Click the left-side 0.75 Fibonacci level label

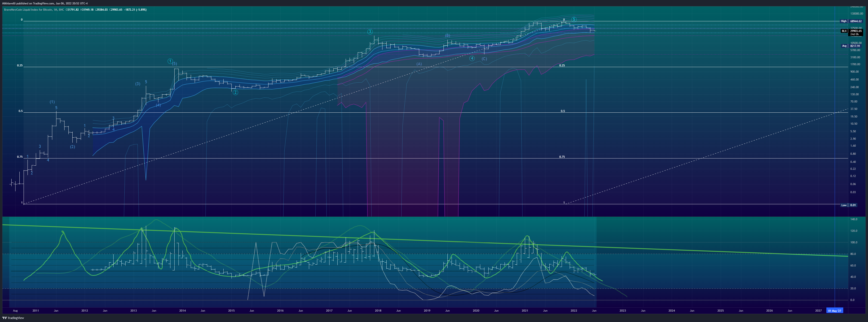[x=20, y=157]
